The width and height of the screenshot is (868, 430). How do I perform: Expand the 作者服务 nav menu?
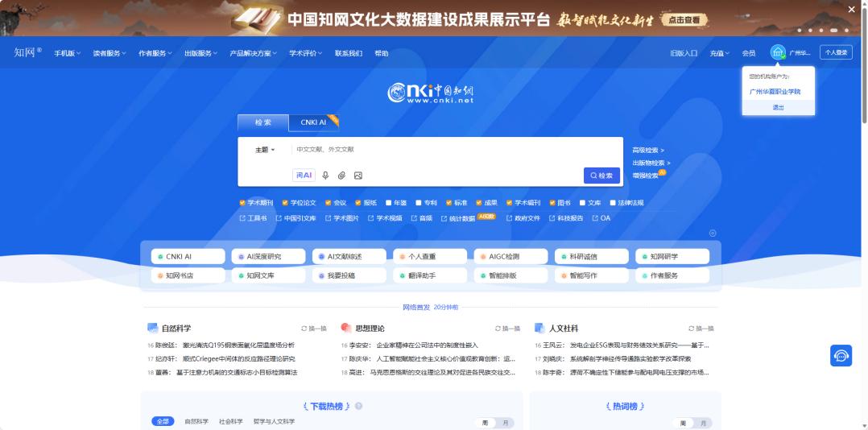point(155,54)
